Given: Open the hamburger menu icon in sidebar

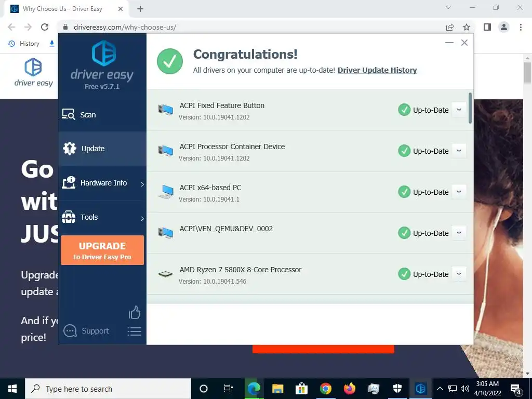Looking at the screenshot, I should [x=135, y=331].
